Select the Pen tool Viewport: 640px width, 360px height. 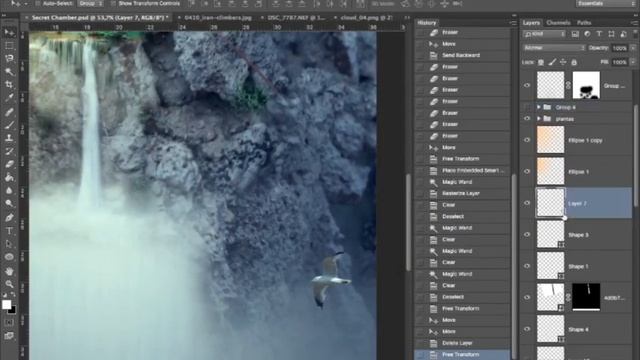point(9,217)
